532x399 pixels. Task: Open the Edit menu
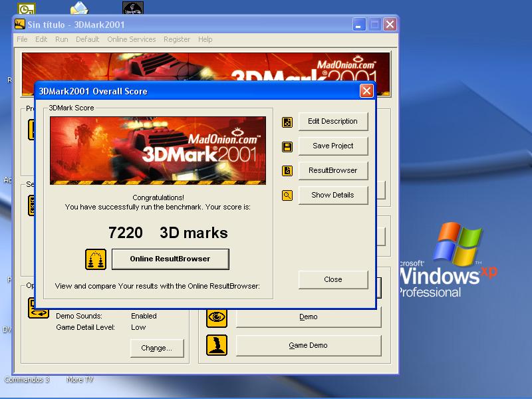click(x=41, y=39)
